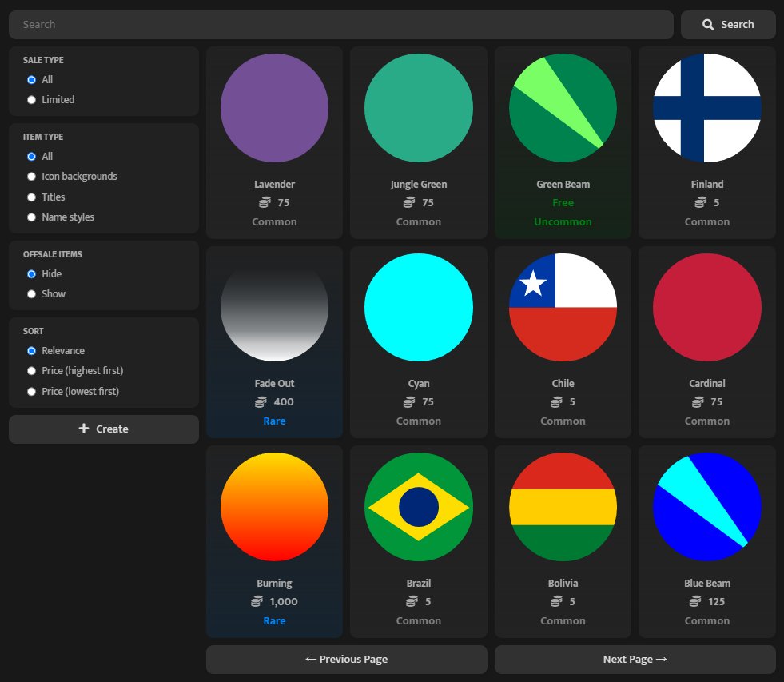The height and width of the screenshot is (682, 784).
Task: Sort by Price lowest first
Action: [31, 391]
